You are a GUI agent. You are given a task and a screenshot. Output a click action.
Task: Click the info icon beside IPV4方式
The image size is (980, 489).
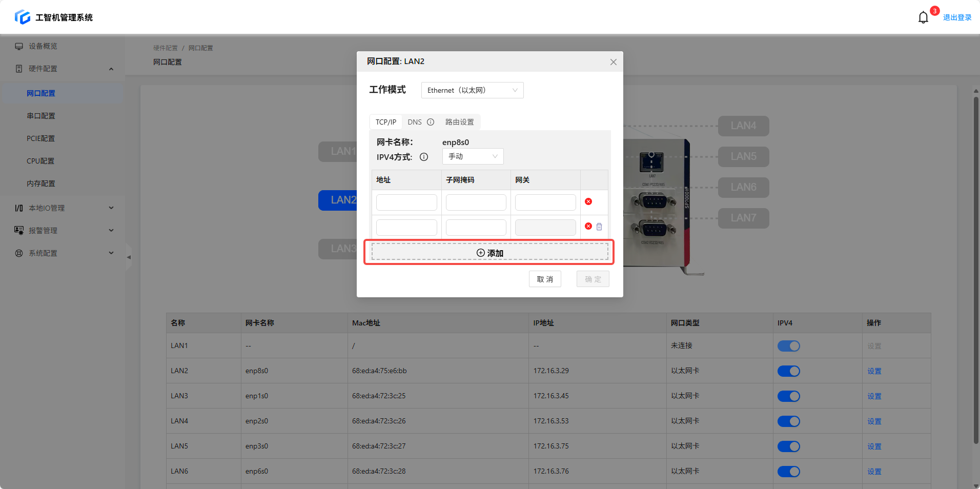424,157
